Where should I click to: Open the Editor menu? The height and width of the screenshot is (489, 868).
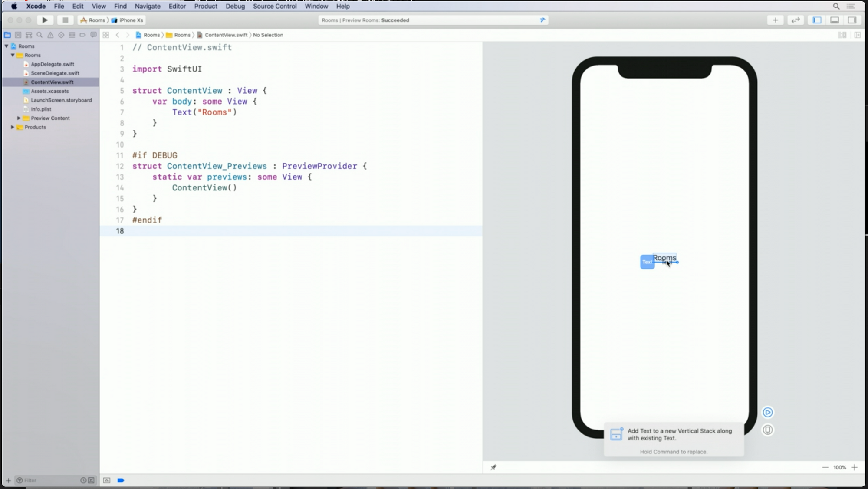click(177, 6)
